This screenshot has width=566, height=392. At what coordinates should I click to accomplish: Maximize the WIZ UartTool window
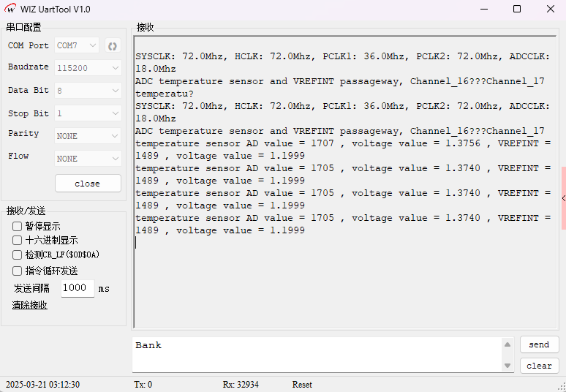tap(516, 9)
